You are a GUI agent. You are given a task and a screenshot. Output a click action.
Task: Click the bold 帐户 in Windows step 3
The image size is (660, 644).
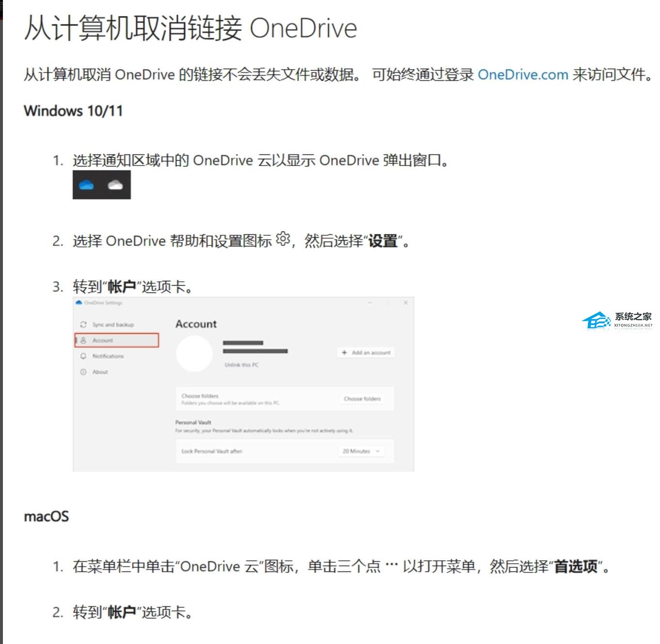pyautogui.click(x=122, y=287)
